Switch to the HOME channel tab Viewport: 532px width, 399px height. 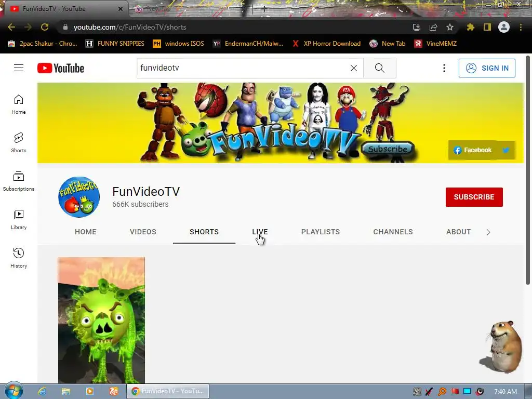coord(86,232)
